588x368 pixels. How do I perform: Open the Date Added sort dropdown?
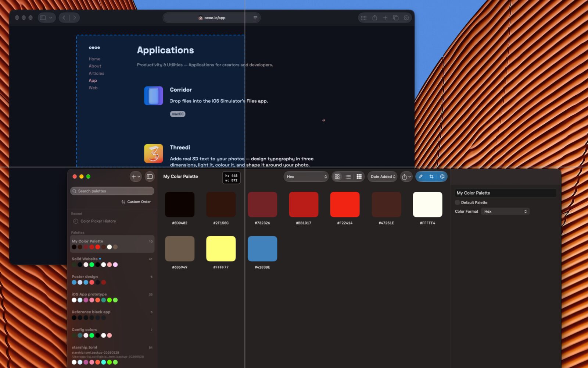(383, 177)
